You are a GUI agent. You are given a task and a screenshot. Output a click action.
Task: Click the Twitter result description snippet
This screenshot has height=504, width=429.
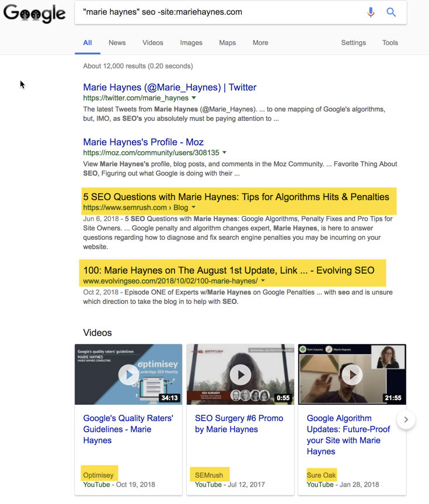[234, 114]
